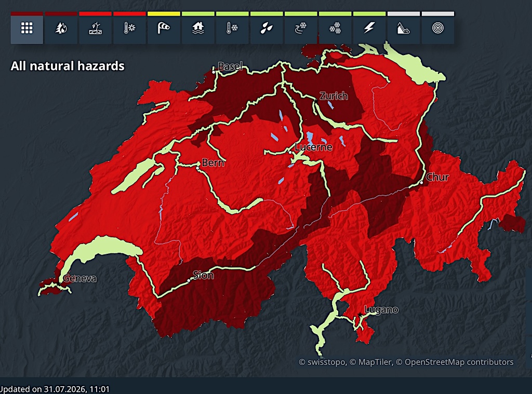
Task: Select the thunderstorm lightning bolt icon
Action: click(x=369, y=28)
